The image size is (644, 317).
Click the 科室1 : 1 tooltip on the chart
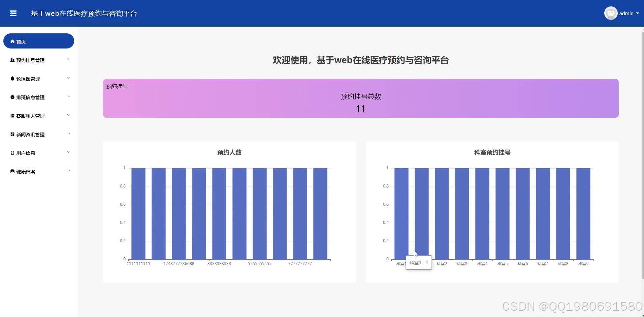click(419, 262)
